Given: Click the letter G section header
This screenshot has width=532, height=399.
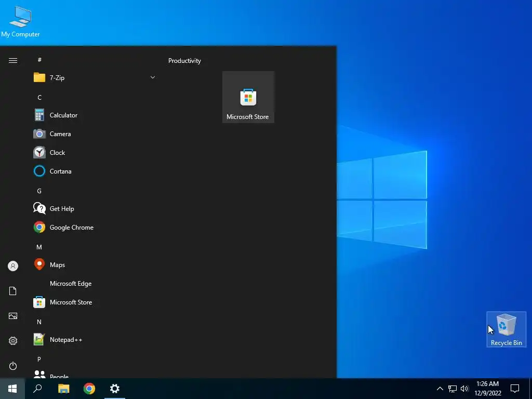Looking at the screenshot, I should tap(39, 191).
